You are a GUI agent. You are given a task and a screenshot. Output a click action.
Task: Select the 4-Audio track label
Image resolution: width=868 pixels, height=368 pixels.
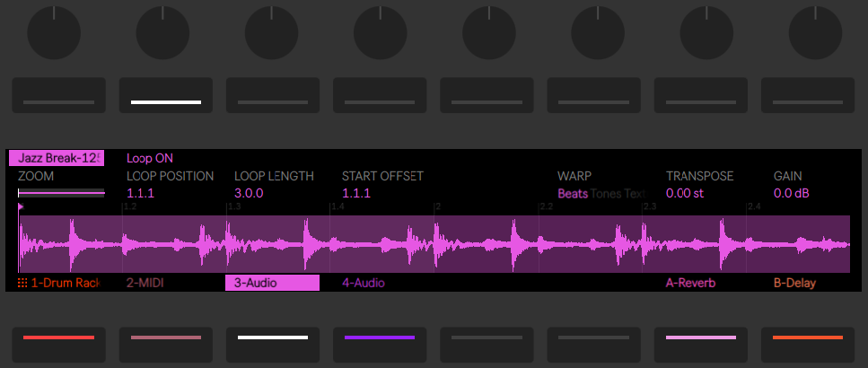[364, 284]
